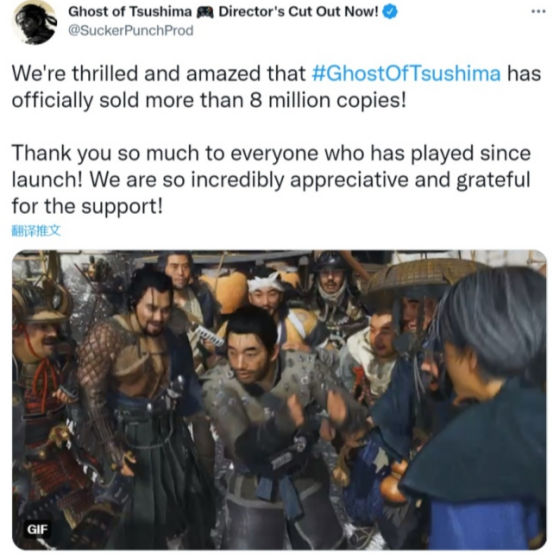Viewport: 554px width, 555px height.
Task: Click the "Director's Cut Out Now!" name text
Action: click(x=298, y=12)
